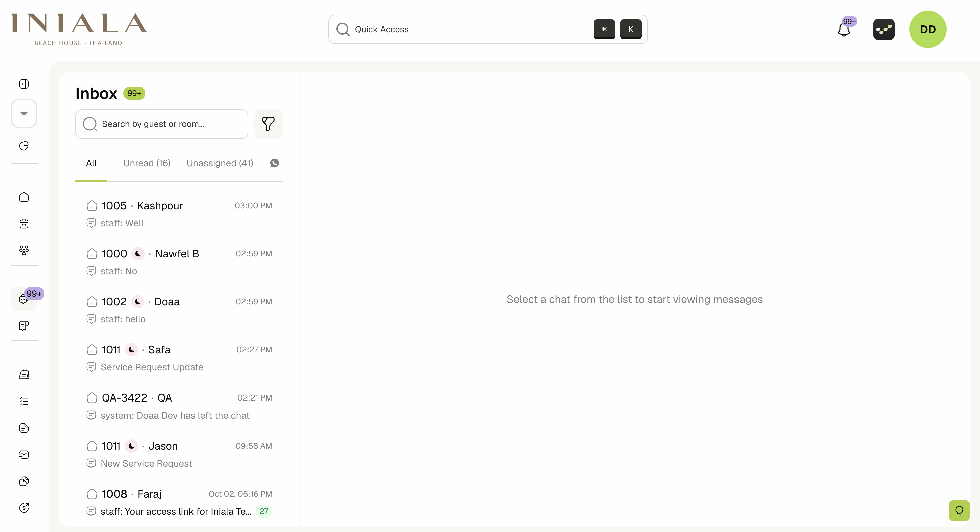This screenshot has width=980, height=532.
Task: Click the 27 unread badge on Faraj
Action: click(263, 511)
